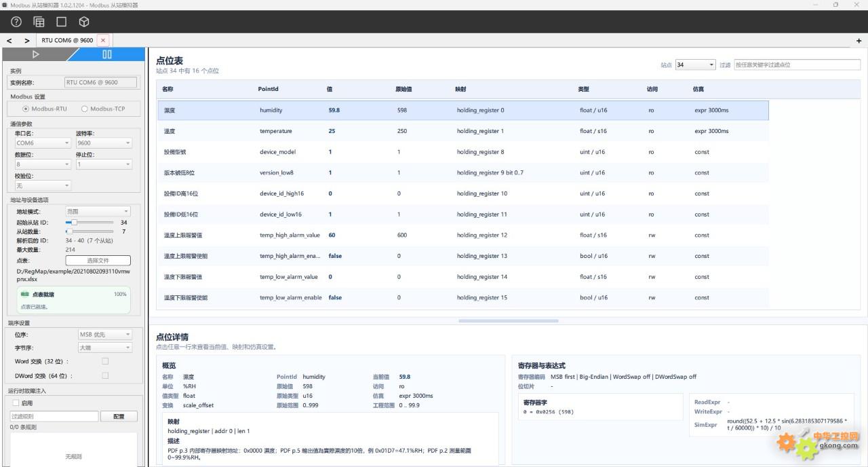Select the version_low8 row

click(463, 172)
